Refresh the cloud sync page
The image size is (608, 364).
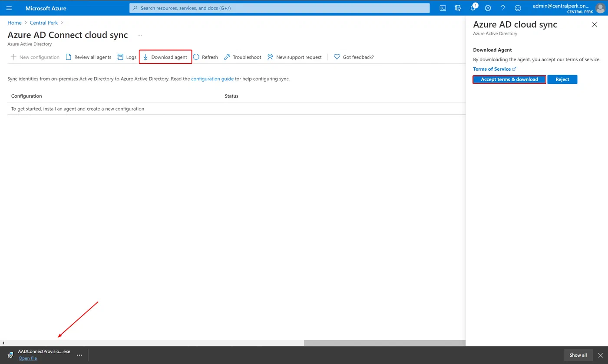205,57
